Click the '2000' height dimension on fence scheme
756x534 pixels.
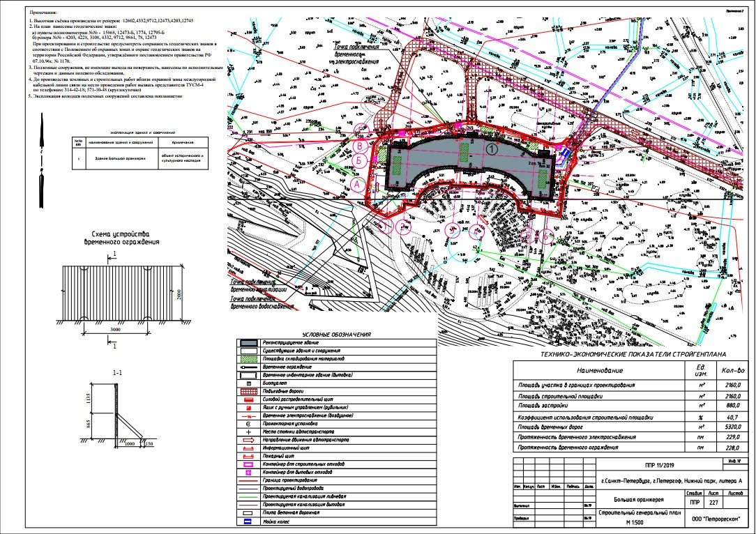point(178,293)
